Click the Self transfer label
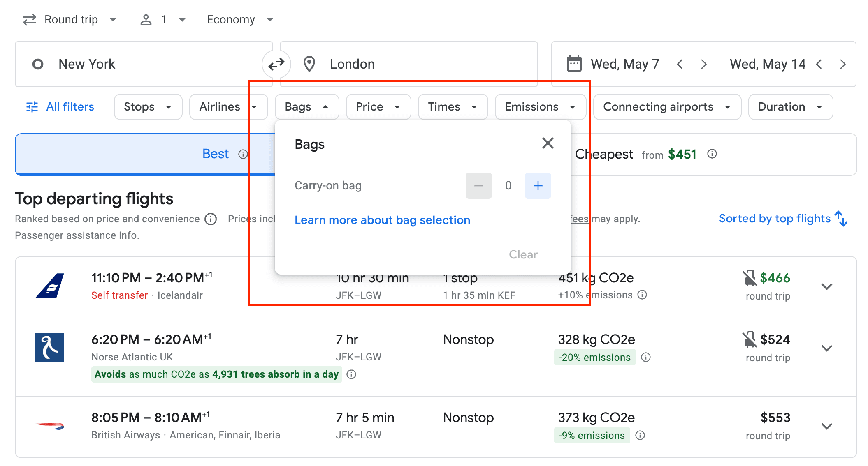 (119, 295)
